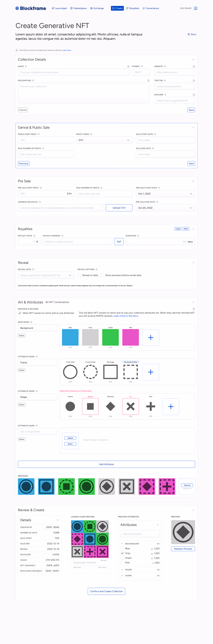Add a new Shape variant with plus
Viewport: 213px width, 644px height.
point(171,406)
